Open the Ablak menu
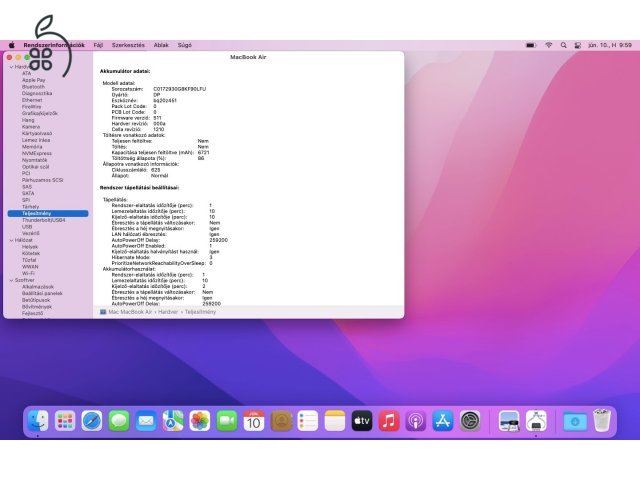640x480 pixels. [161, 45]
